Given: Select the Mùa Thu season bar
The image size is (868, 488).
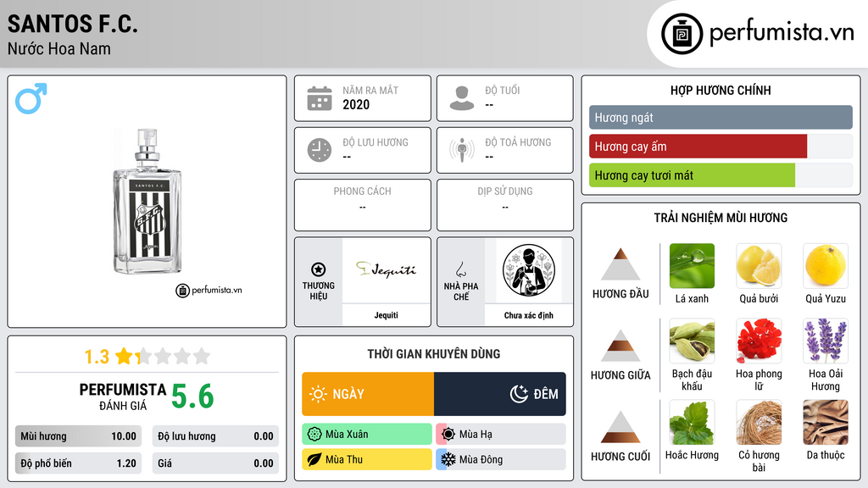Looking at the screenshot, I should (x=367, y=459).
